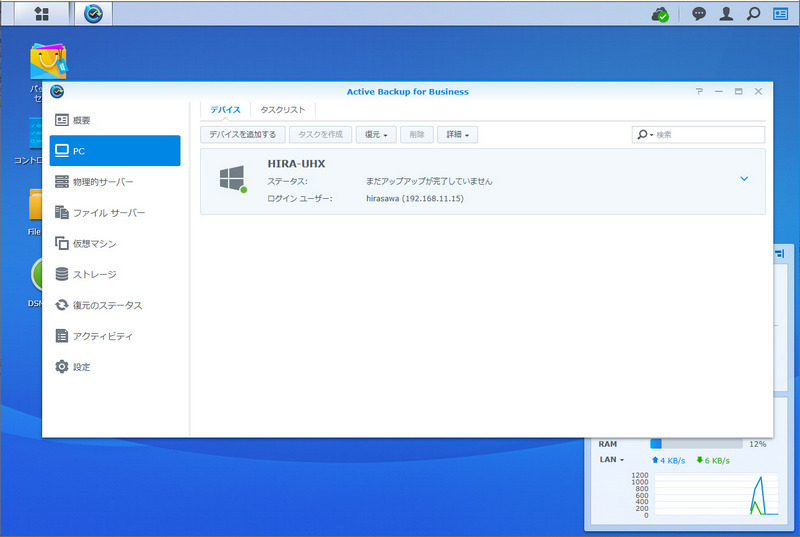This screenshot has height=537, width=800.
Task: Open Package Center desktop icon
Action: [x=48, y=61]
